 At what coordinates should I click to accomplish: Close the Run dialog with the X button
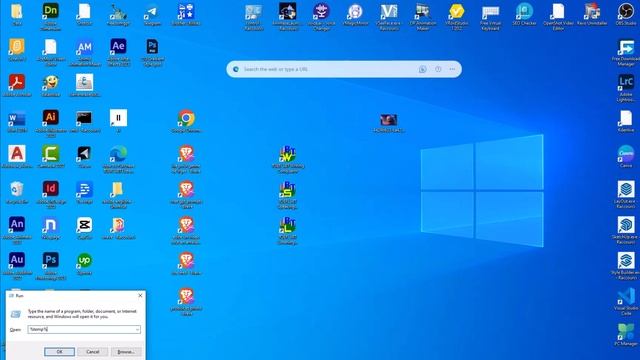pyautogui.click(x=140, y=296)
